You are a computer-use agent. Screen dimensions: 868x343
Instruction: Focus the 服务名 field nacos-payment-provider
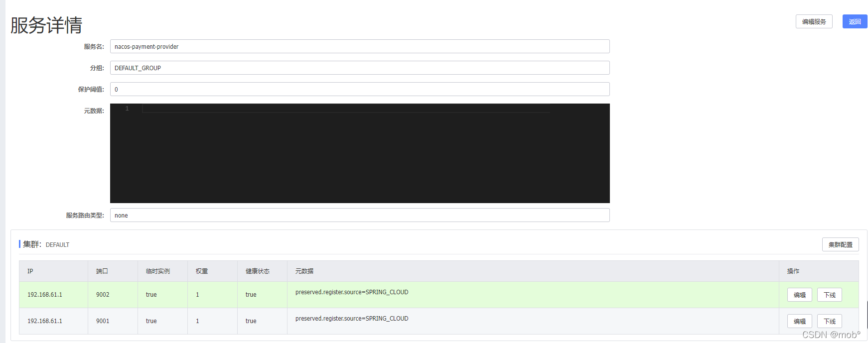tap(360, 46)
